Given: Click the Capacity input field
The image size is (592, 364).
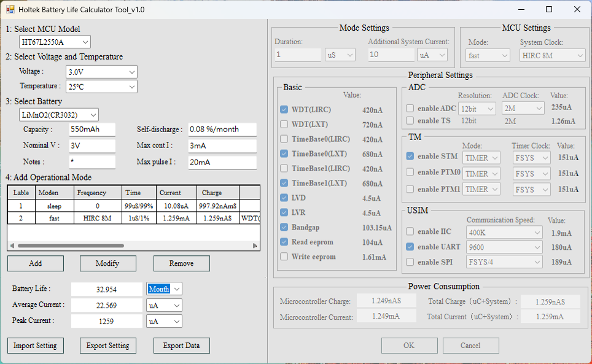Looking at the screenshot, I should pyautogui.click(x=92, y=130).
